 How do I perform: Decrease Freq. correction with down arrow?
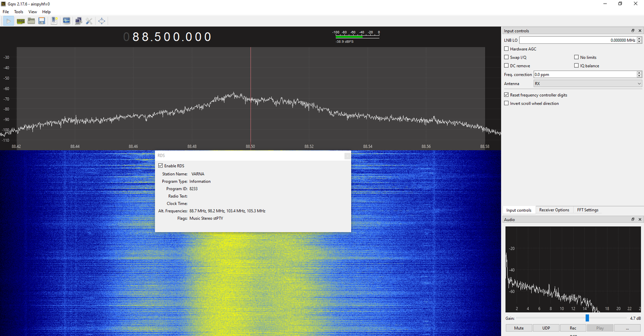[x=639, y=76]
